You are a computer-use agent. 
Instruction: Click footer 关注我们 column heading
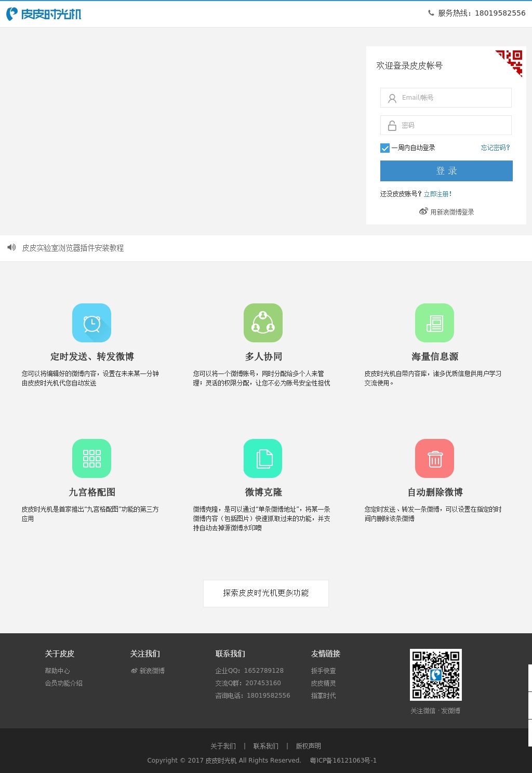144,654
